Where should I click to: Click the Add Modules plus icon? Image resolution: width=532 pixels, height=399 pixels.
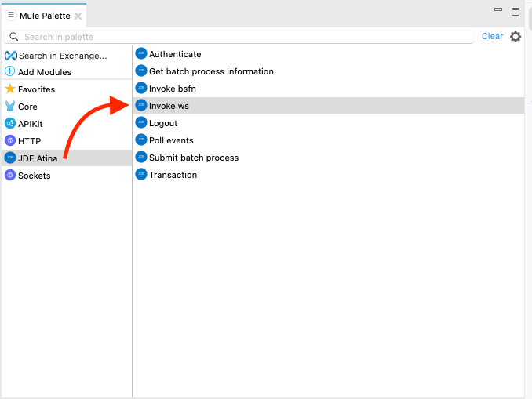(10, 72)
